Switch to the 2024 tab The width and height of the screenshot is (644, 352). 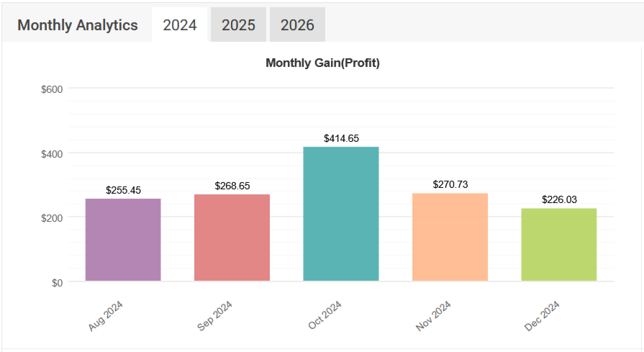[180, 25]
